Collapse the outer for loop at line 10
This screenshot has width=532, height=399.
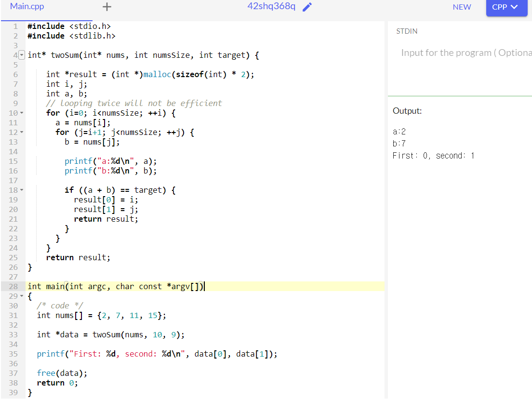click(22, 113)
